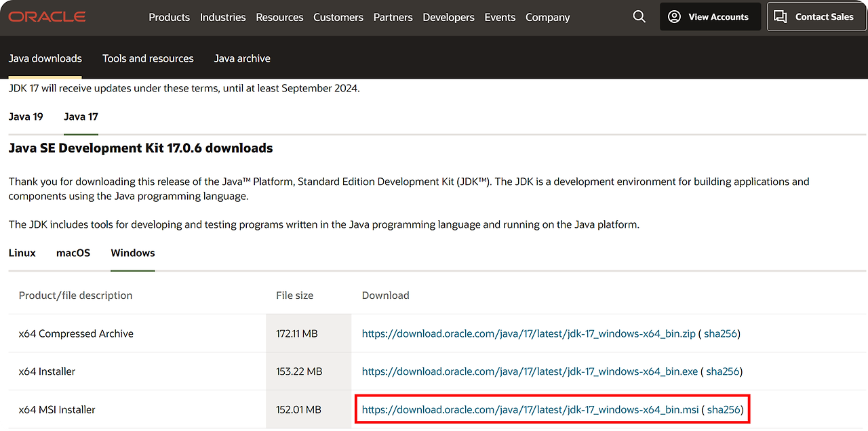Download the jdk-17 windows-x64 exe link
The width and height of the screenshot is (868, 431).
[x=530, y=371]
